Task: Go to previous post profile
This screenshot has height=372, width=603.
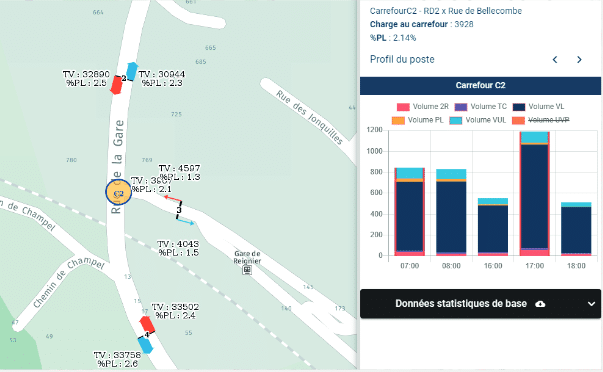Action: pyautogui.click(x=555, y=60)
